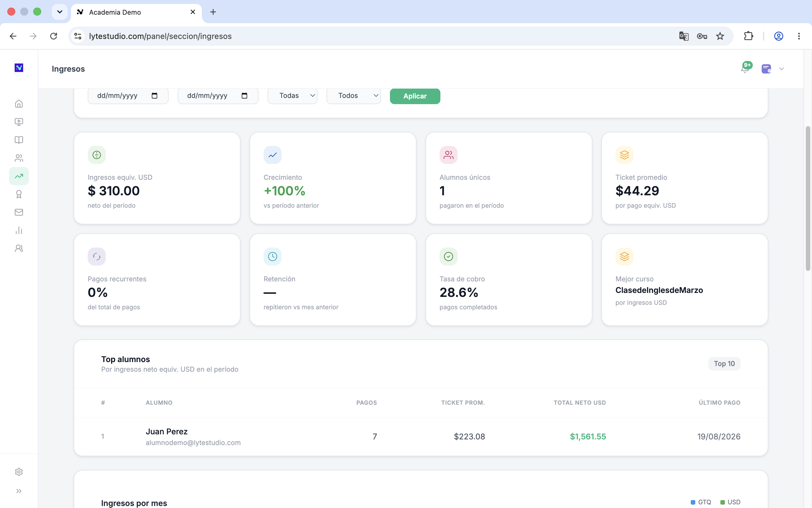Open the open-book courses icon

[x=19, y=140]
